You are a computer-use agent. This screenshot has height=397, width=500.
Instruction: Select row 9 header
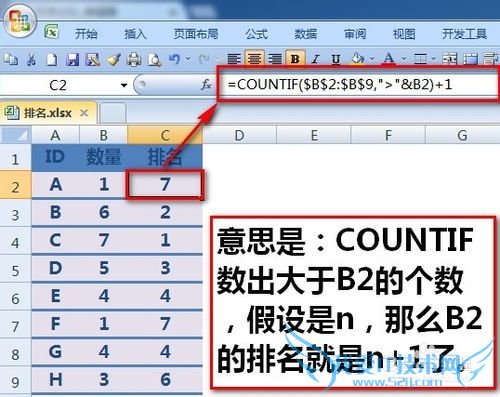tap(15, 381)
